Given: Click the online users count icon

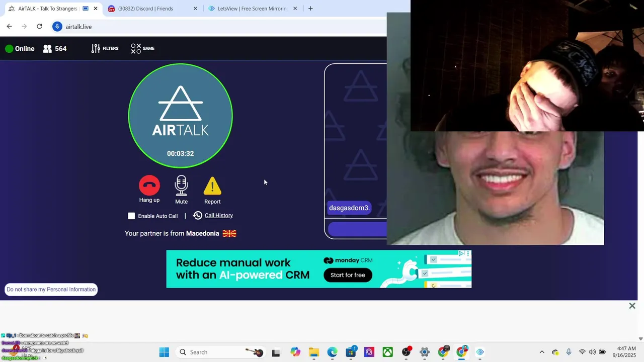Looking at the screenshot, I should coord(47,49).
